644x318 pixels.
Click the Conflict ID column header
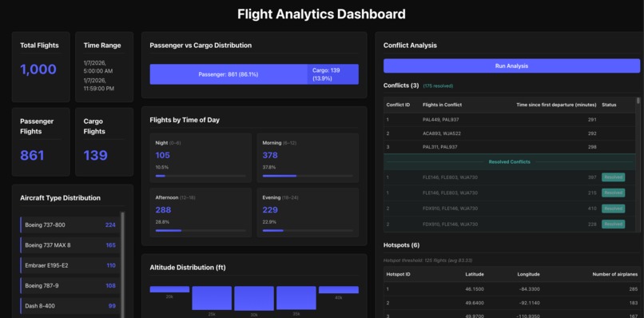[398, 105]
